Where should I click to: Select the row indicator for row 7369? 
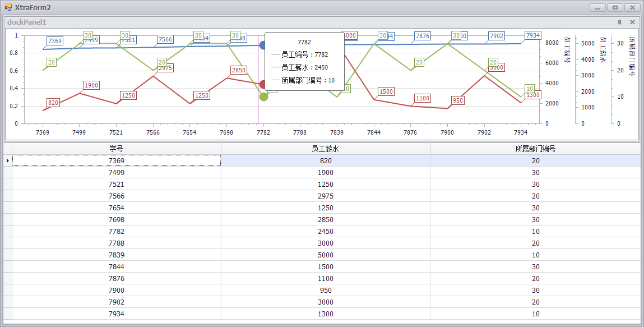8,160
